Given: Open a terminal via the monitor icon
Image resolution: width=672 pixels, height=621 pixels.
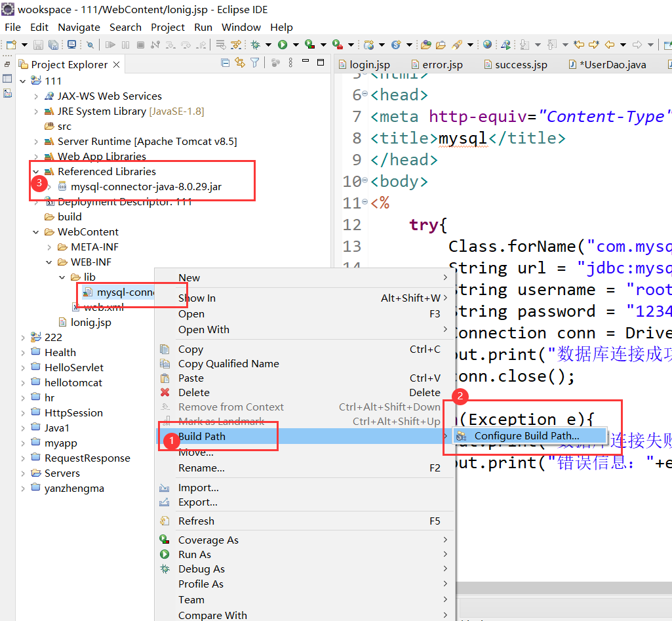Looking at the screenshot, I should pyautogui.click(x=72, y=45).
